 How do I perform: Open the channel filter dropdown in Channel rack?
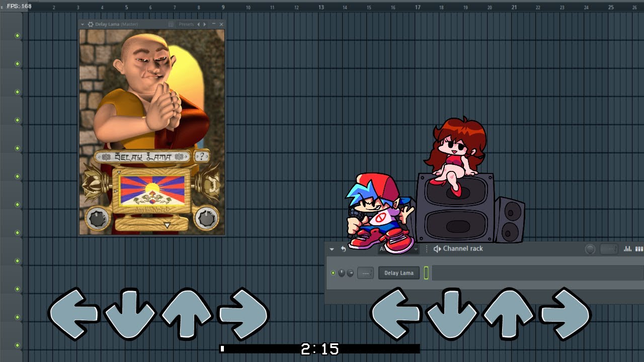398,249
